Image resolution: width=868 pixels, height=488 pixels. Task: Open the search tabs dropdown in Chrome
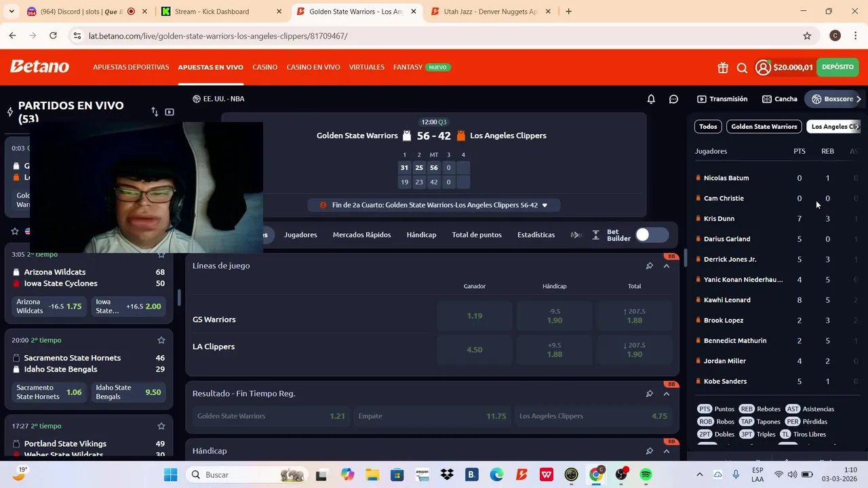(11, 12)
